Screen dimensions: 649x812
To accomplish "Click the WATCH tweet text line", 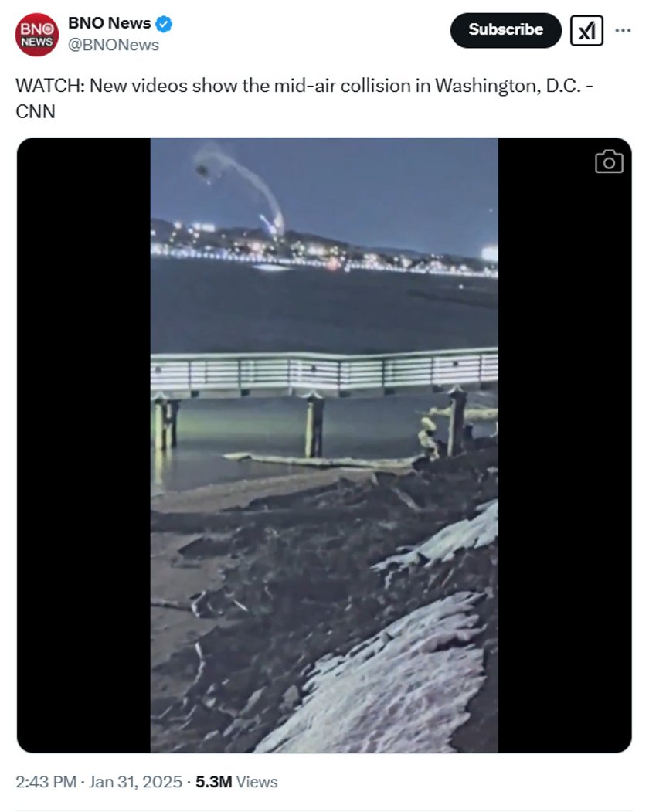I will [304, 86].
